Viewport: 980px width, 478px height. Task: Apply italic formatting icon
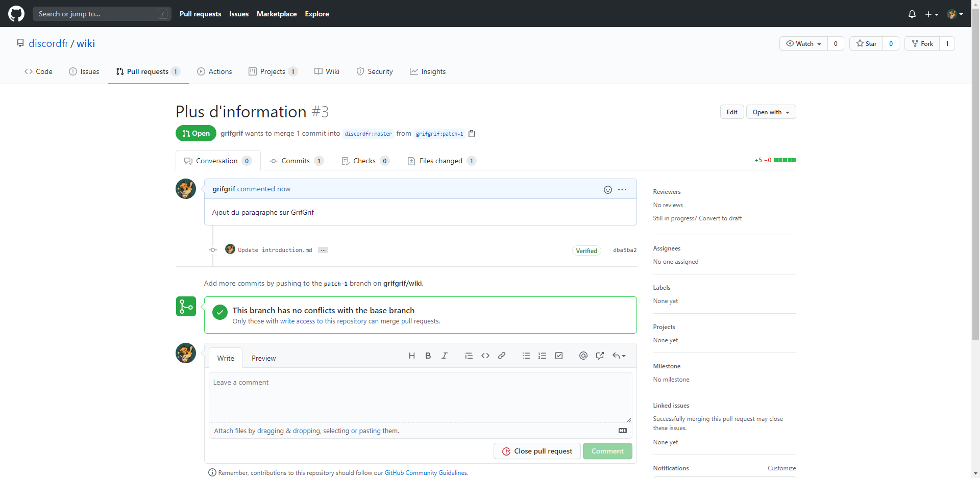tap(445, 356)
